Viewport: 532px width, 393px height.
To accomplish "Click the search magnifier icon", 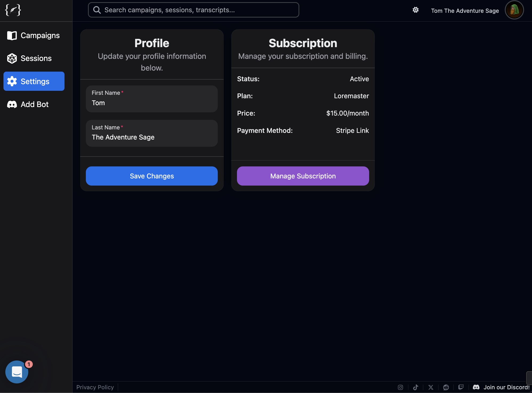I will coord(97,10).
